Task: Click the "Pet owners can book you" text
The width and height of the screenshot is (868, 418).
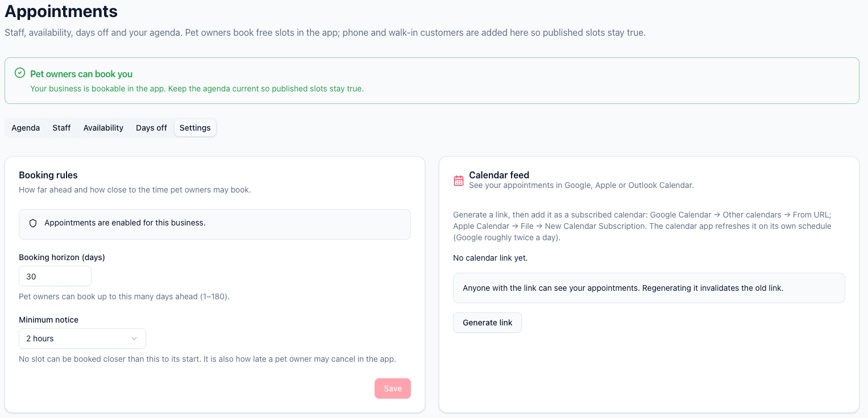Action: click(x=81, y=74)
